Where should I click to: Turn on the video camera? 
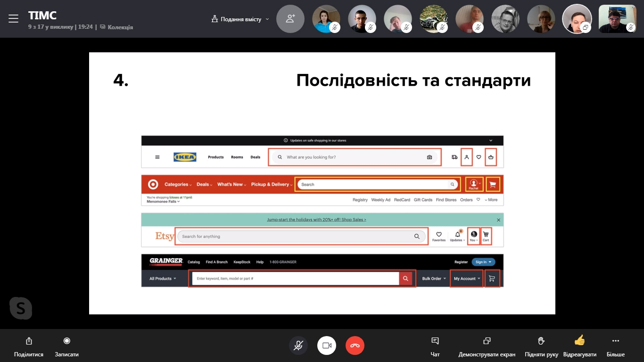[327, 346]
